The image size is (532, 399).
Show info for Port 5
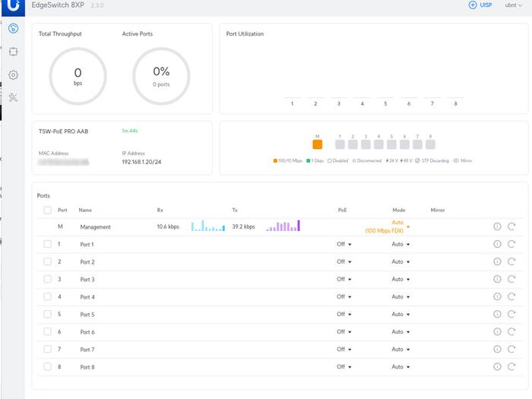497,314
